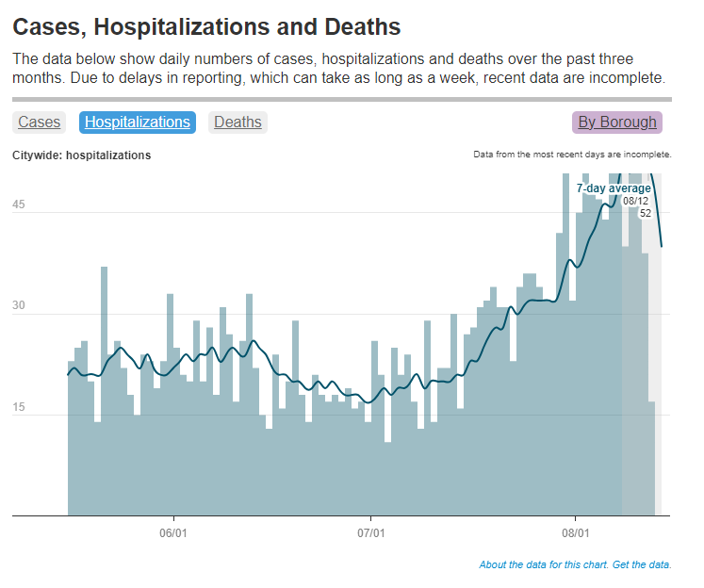Image resolution: width=704 pixels, height=588 pixels.
Task: Click the 'Cases, Hospitalizations and Deaths' heading
Action: (207, 27)
